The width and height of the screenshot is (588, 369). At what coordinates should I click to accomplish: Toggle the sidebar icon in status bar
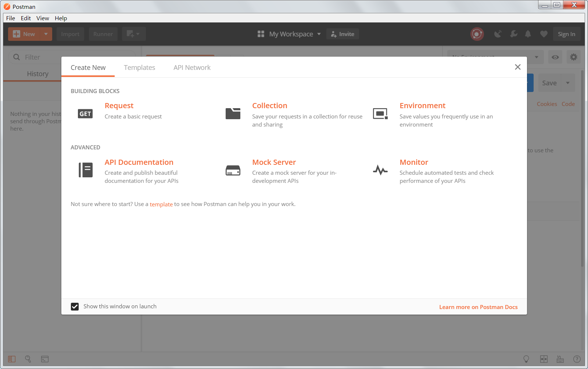click(x=12, y=359)
